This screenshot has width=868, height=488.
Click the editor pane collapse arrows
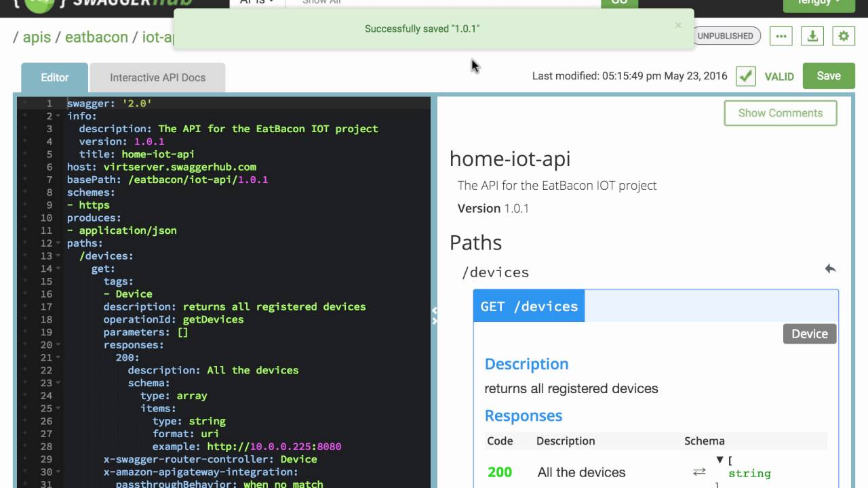tap(435, 316)
